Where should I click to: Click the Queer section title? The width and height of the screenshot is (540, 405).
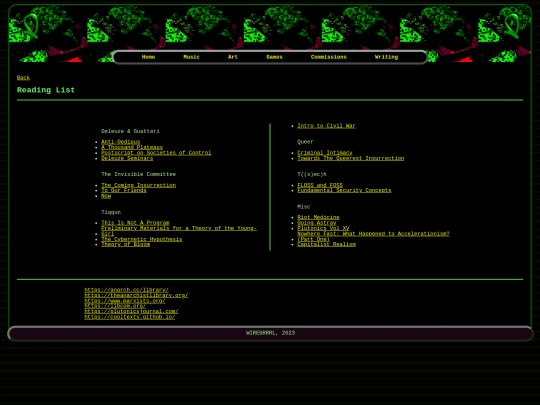pyautogui.click(x=305, y=142)
